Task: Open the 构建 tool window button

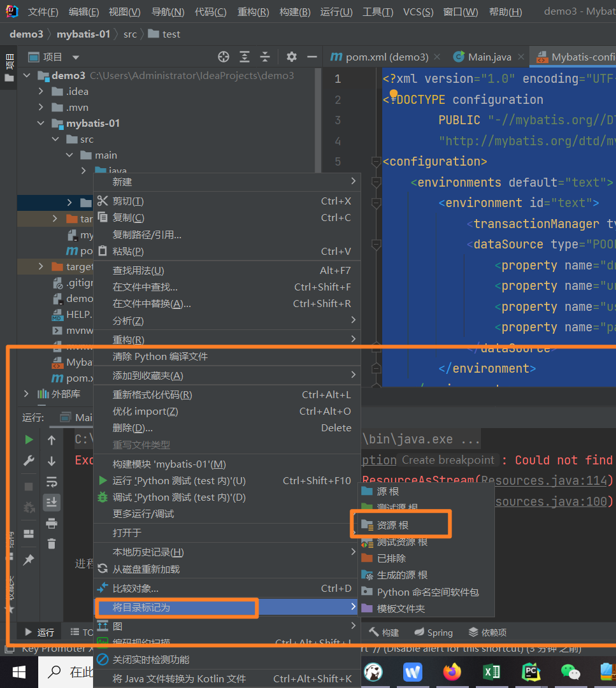Action: tap(384, 633)
